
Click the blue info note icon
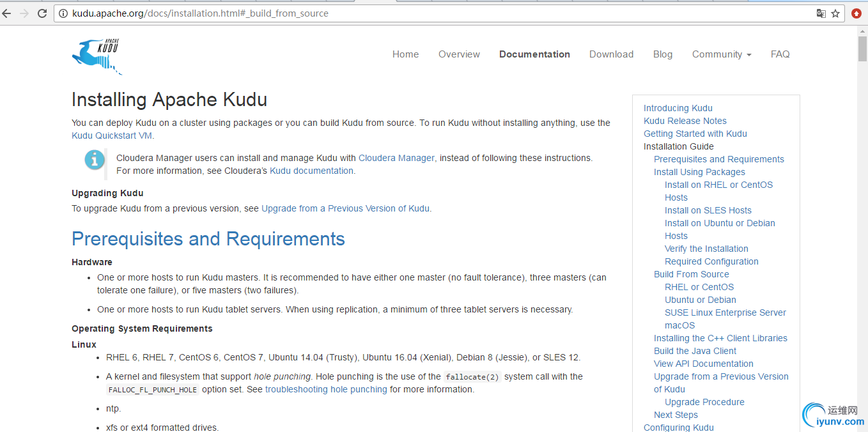(x=95, y=160)
